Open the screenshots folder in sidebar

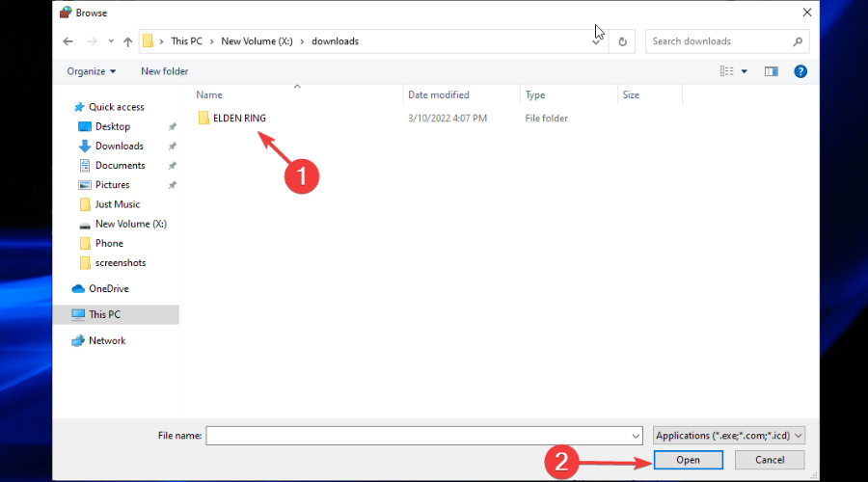tap(121, 262)
